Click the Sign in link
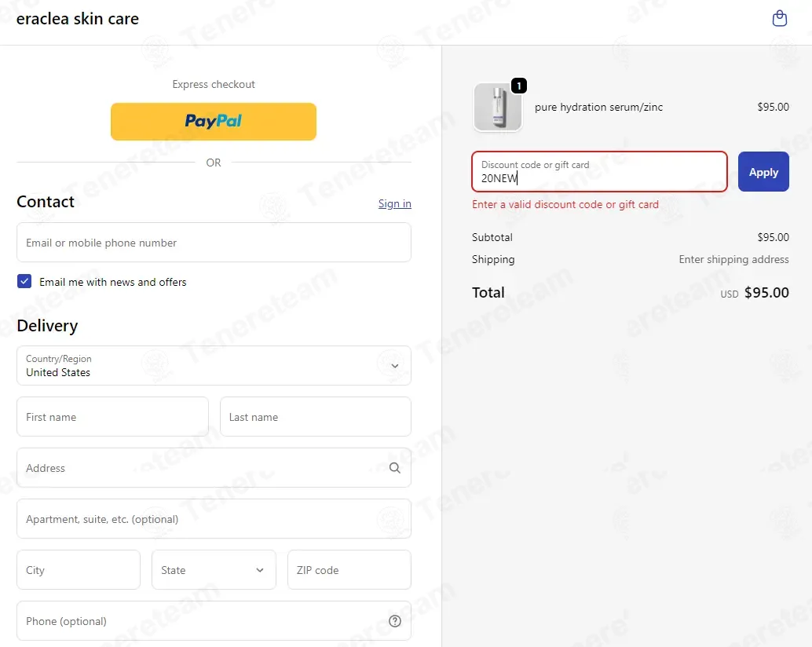812x647 pixels. [x=394, y=203]
